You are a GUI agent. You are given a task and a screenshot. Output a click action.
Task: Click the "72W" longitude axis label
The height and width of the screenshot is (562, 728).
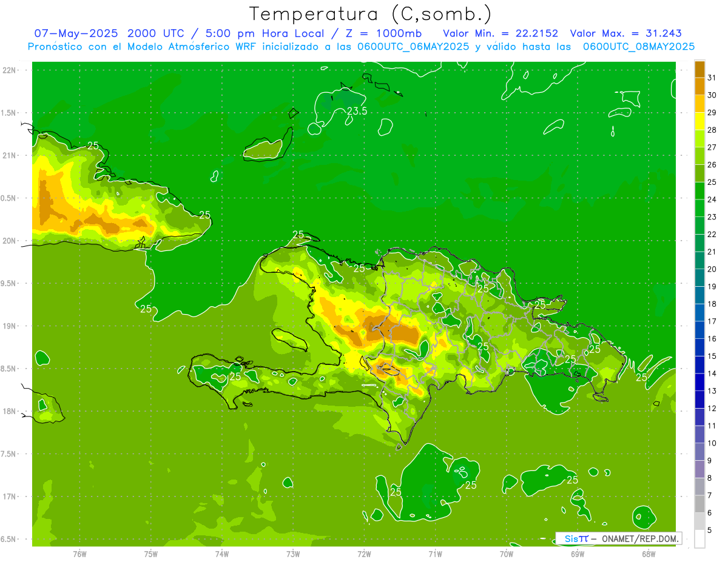(x=364, y=554)
